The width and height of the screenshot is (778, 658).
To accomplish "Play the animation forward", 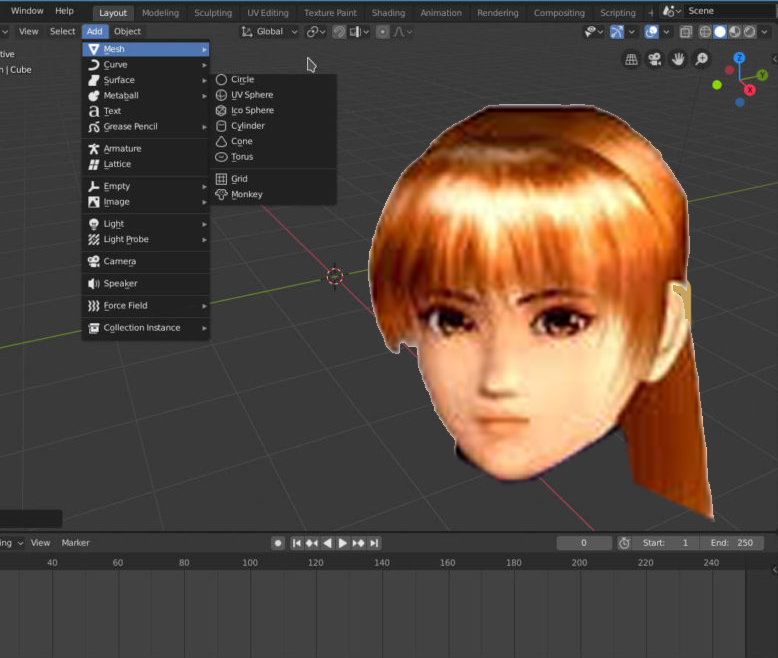I will coord(342,543).
